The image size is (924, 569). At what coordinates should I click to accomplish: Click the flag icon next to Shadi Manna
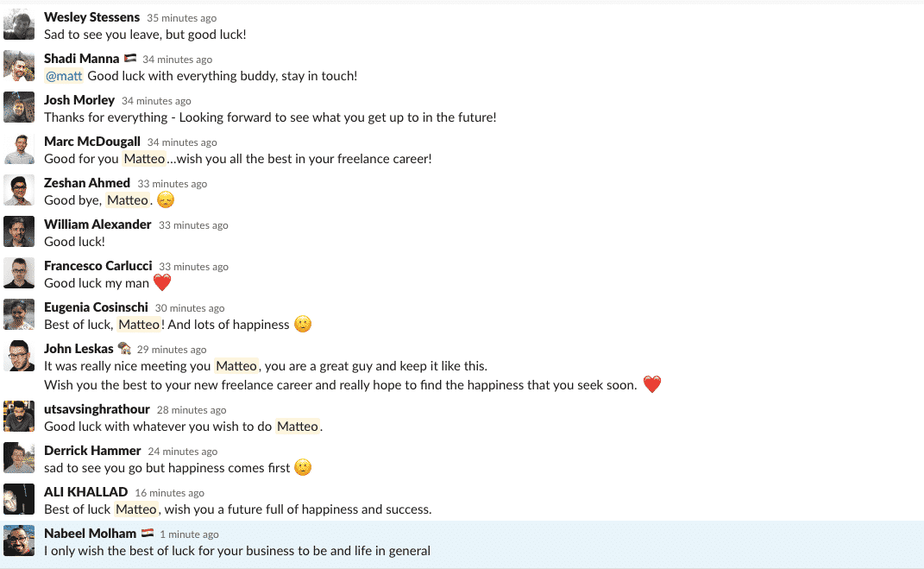point(130,59)
